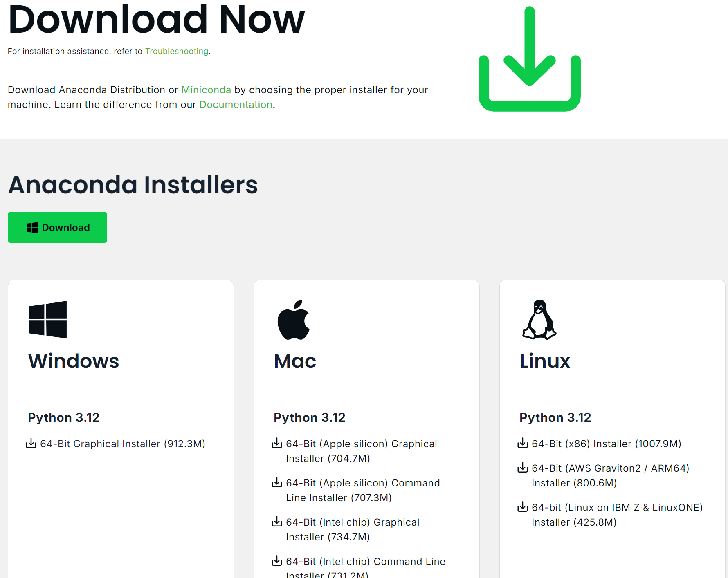Click the Windows logo in Windows card
The width and height of the screenshot is (728, 578).
pos(48,320)
